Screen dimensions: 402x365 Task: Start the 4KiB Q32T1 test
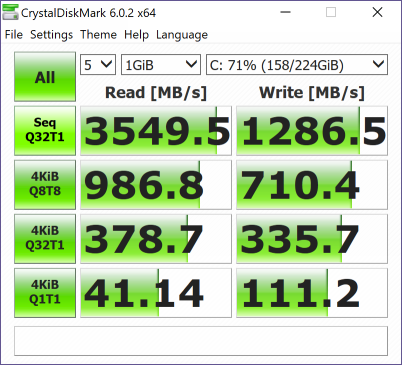(45, 239)
